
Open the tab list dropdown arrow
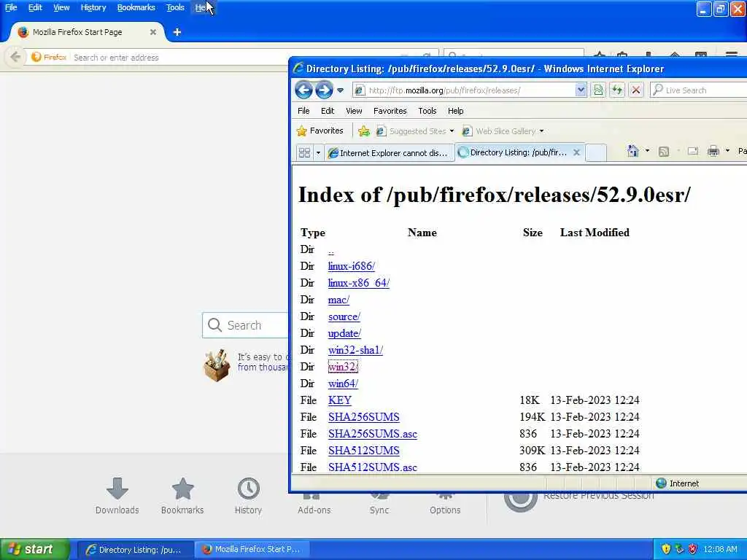pyautogui.click(x=318, y=152)
